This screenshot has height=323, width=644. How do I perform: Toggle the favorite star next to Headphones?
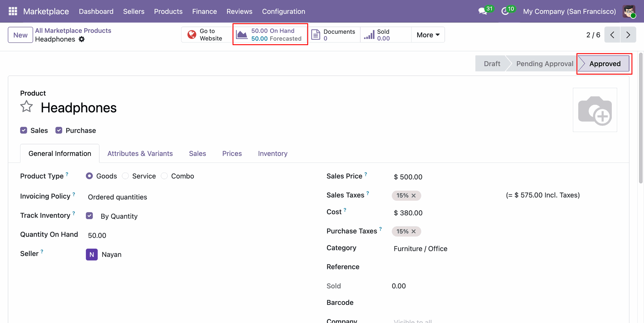26,107
